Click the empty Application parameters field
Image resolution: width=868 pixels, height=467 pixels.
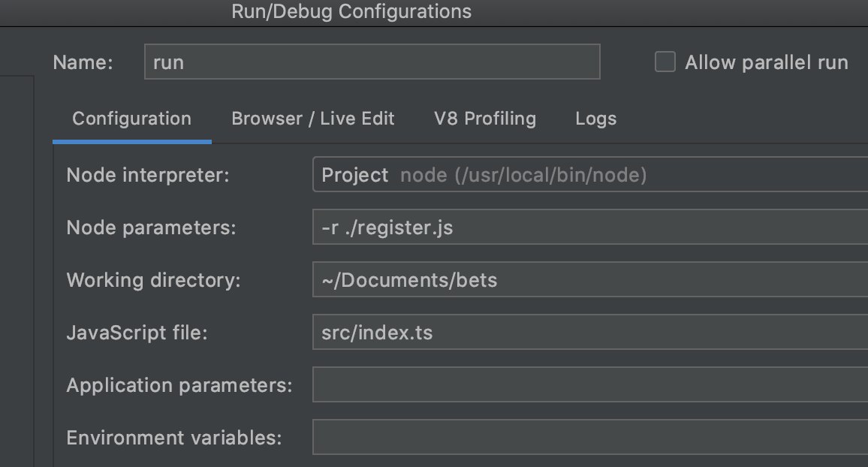tap(589, 385)
